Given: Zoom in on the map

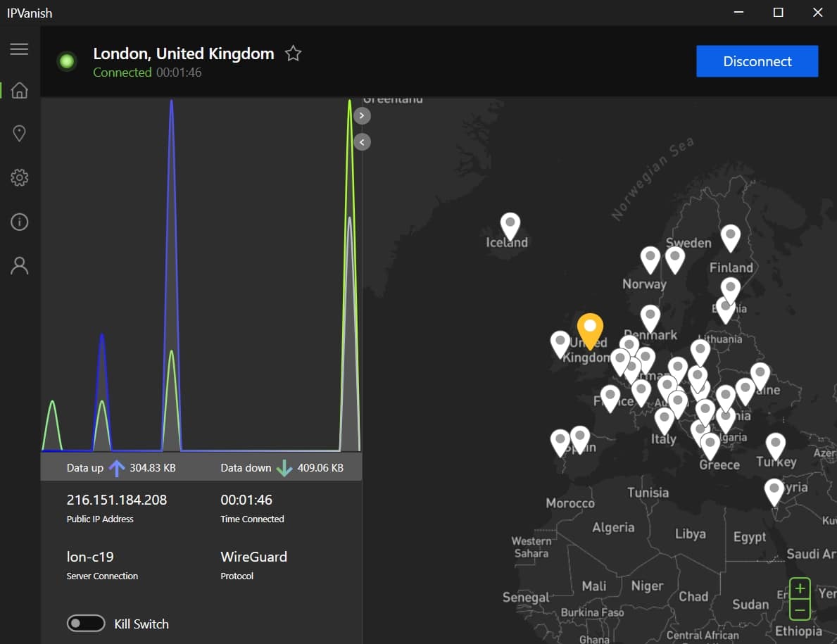Looking at the screenshot, I should tap(800, 588).
